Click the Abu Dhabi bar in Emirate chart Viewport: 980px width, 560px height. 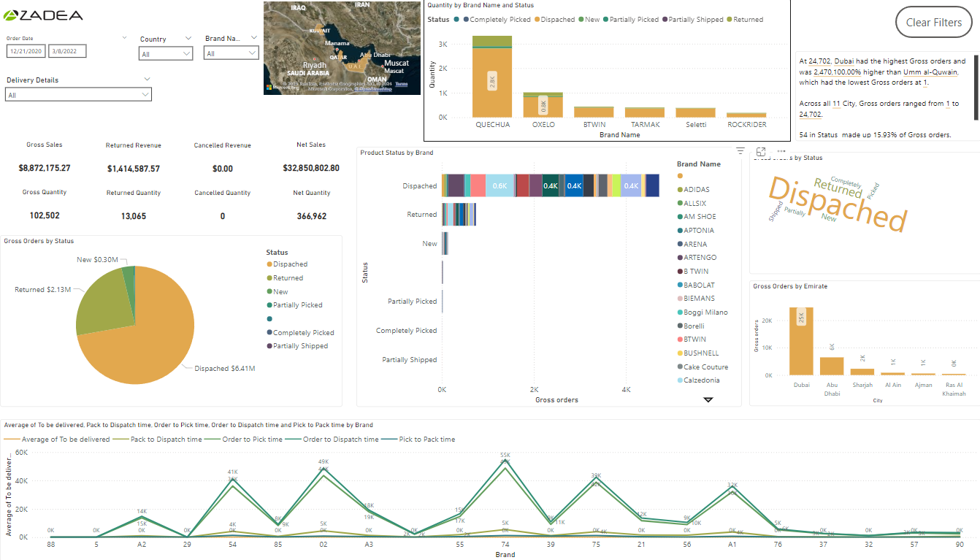[831, 366]
